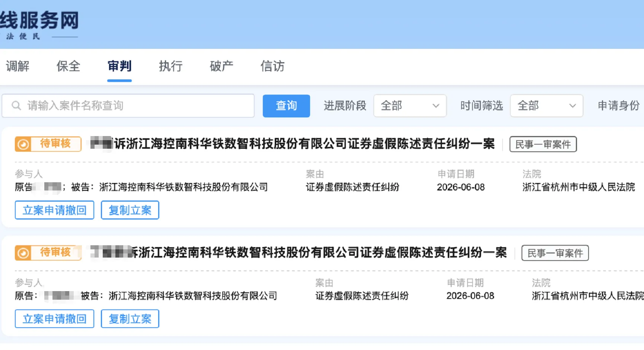
Task: Open the 破产 tab
Action: click(221, 66)
